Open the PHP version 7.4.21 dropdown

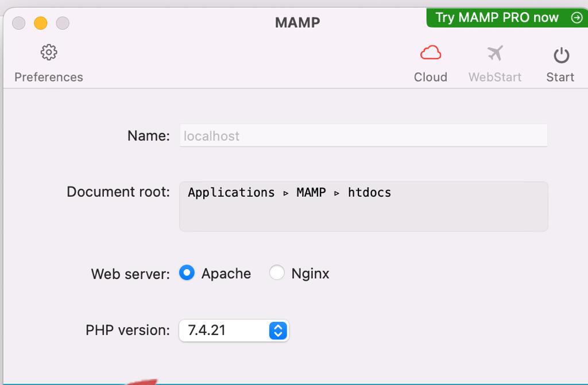coord(234,330)
